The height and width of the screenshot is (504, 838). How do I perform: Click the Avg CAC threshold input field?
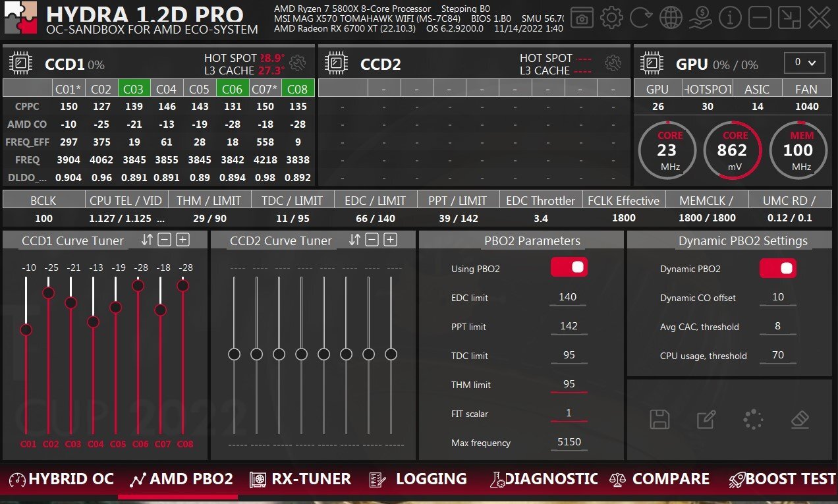[778, 327]
